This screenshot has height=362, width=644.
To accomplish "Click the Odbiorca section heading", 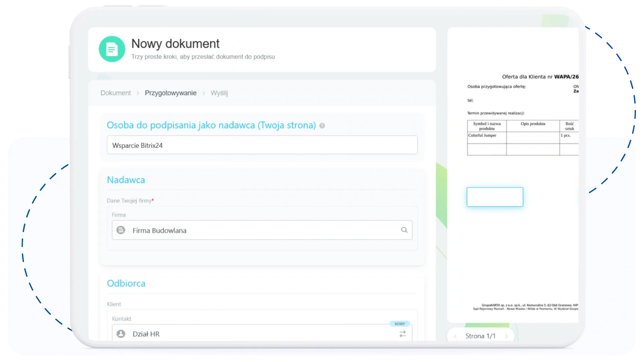I will pos(126,284).
